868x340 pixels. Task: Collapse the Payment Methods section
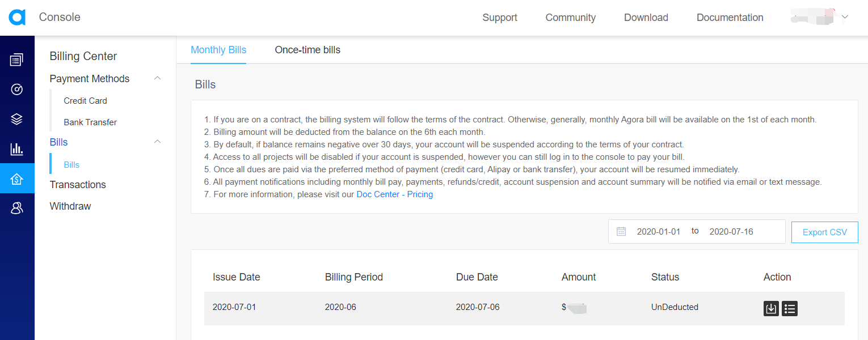click(x=158, y=78)
